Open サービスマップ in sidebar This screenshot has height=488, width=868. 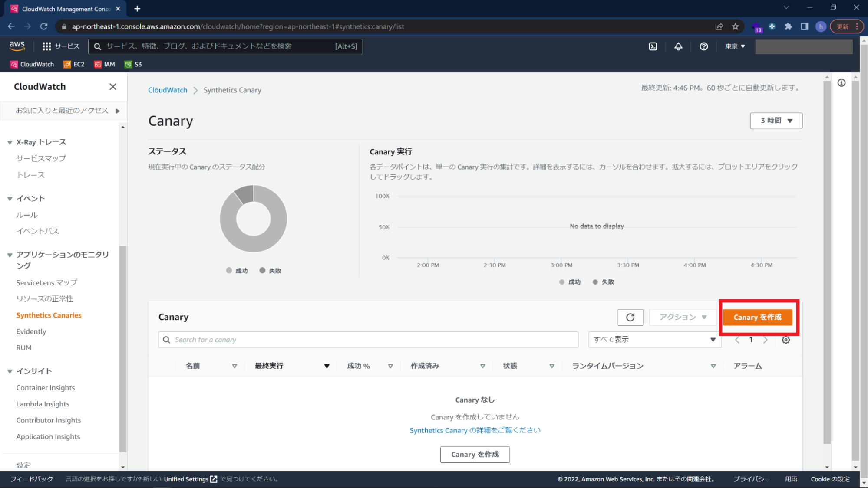tap(41, 158)
